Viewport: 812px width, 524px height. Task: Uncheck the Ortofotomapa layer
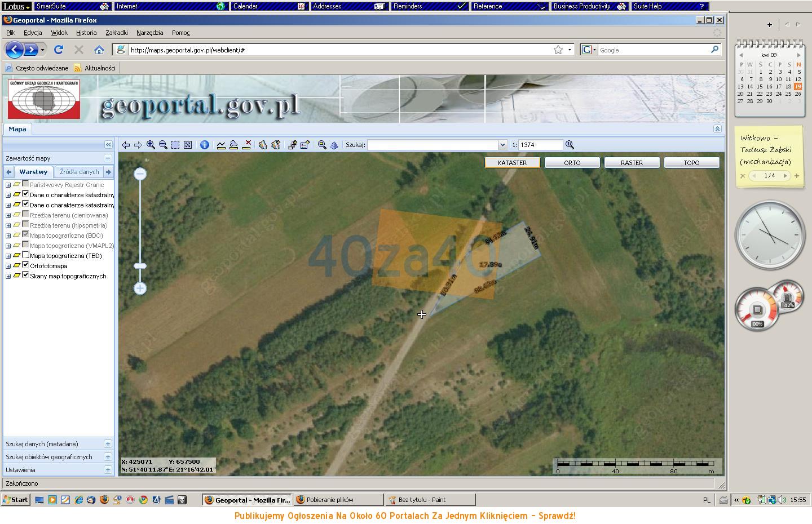pyautogui.click(x=25, y=265)
